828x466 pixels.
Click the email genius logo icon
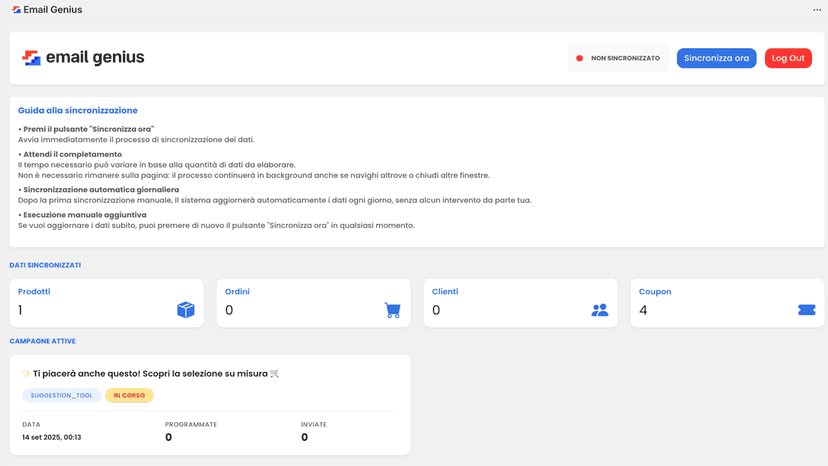pyautogui.click(x=31, y=58)
